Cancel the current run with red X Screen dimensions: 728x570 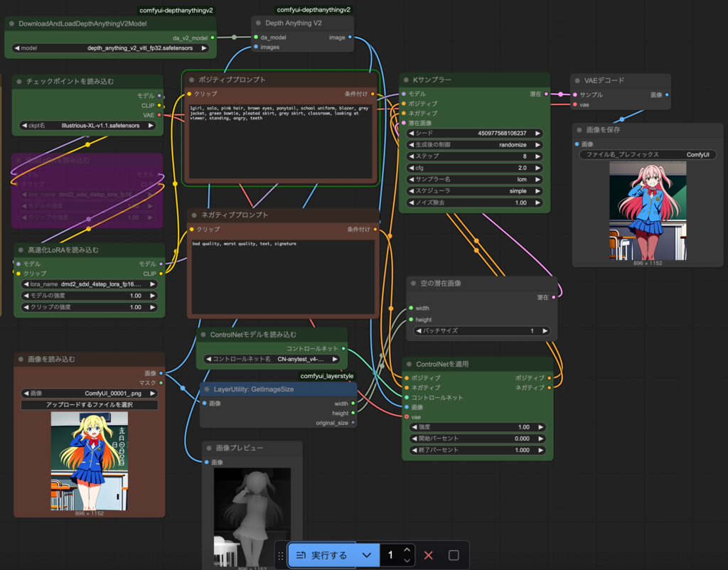click(x=429, y=555)
